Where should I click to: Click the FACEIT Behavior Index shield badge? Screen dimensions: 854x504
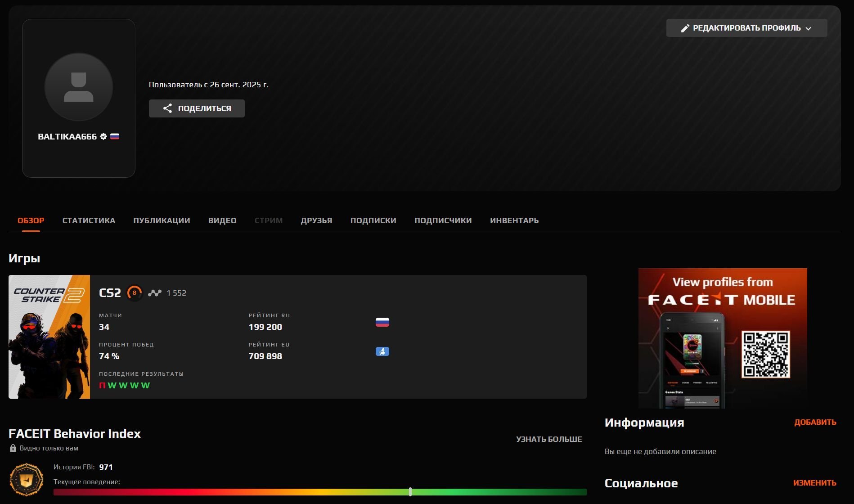[x=27, y=480]
